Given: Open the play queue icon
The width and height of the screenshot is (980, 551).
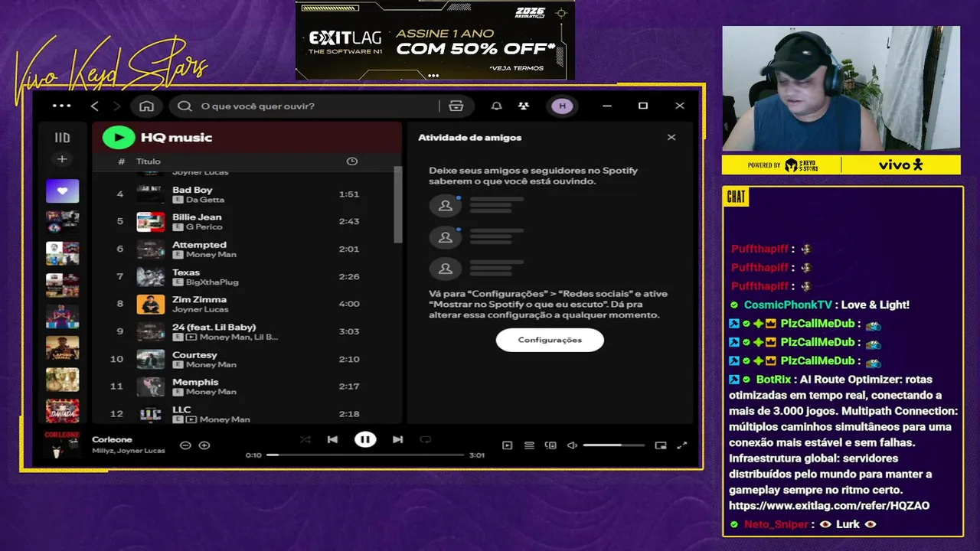Looking at the screenshot, I should (529, 445).
